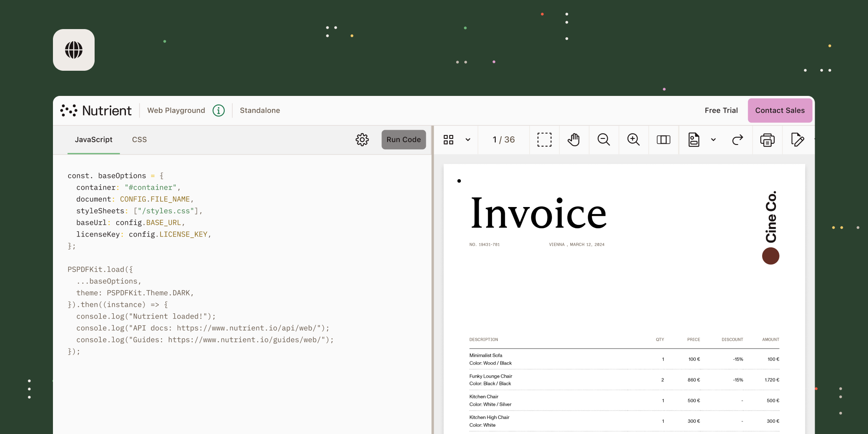Print the invoice document
Viewport: 868px width, 434px height.
767,140
